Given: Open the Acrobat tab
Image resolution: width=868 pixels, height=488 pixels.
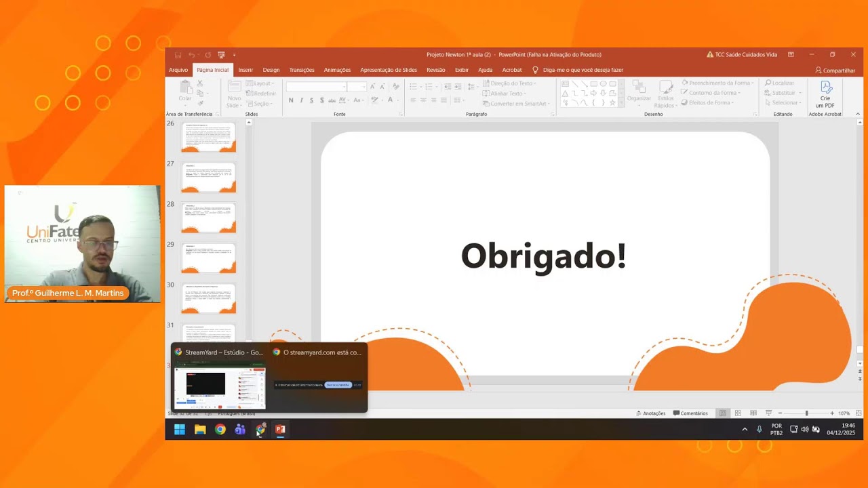Looking at the screenshot, I should (512, 70).
